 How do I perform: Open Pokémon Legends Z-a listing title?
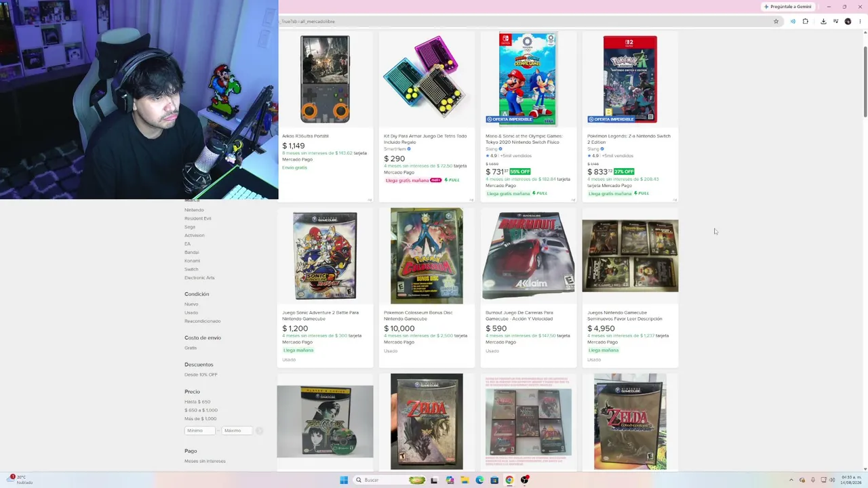click(629, 139)
